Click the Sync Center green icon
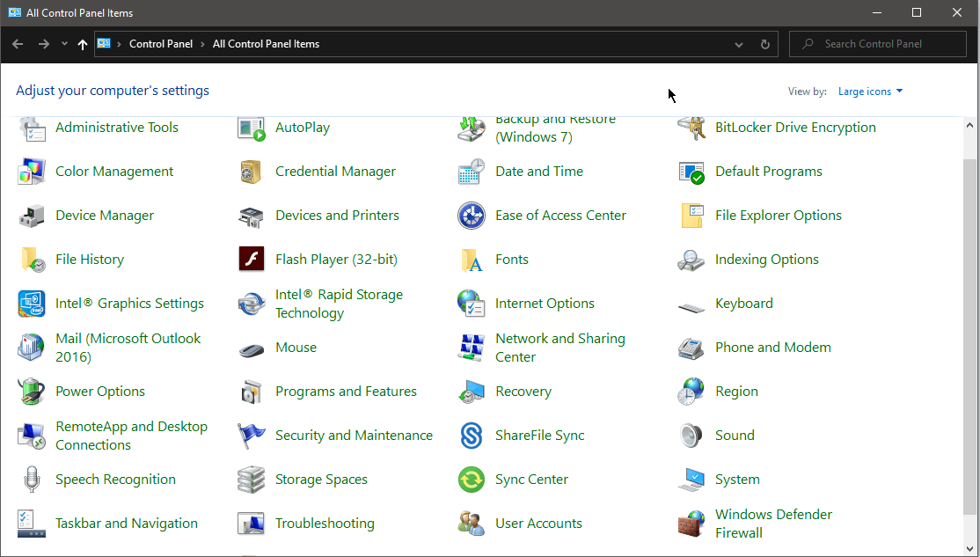This screenshot has width=980, height=557. [x=472, y=480]
